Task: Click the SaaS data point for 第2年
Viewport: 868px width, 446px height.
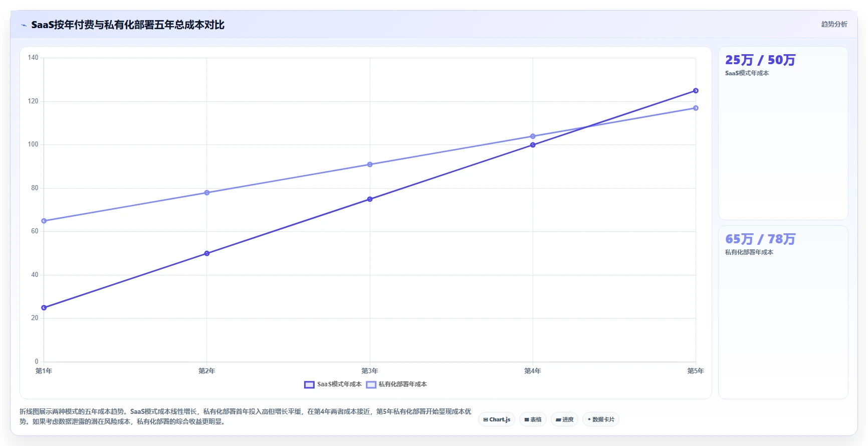Action: [x=207, y=253]
